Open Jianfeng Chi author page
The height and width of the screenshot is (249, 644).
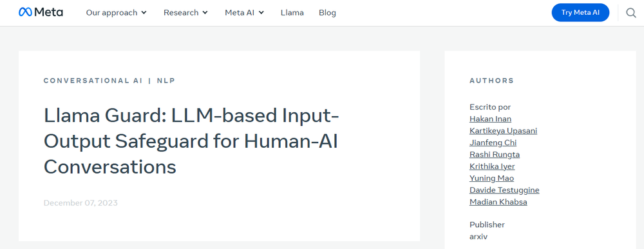493,143
